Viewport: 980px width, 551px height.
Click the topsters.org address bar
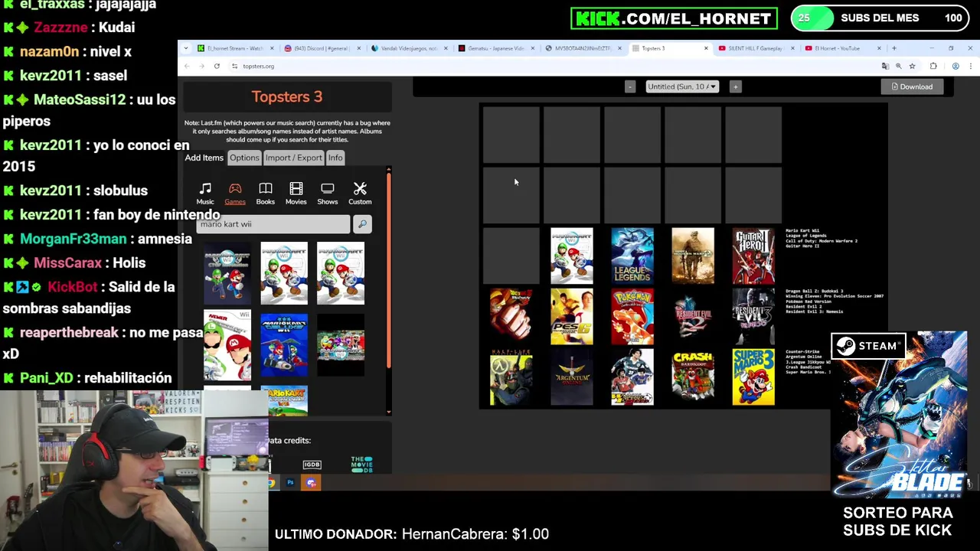point(551,67)
